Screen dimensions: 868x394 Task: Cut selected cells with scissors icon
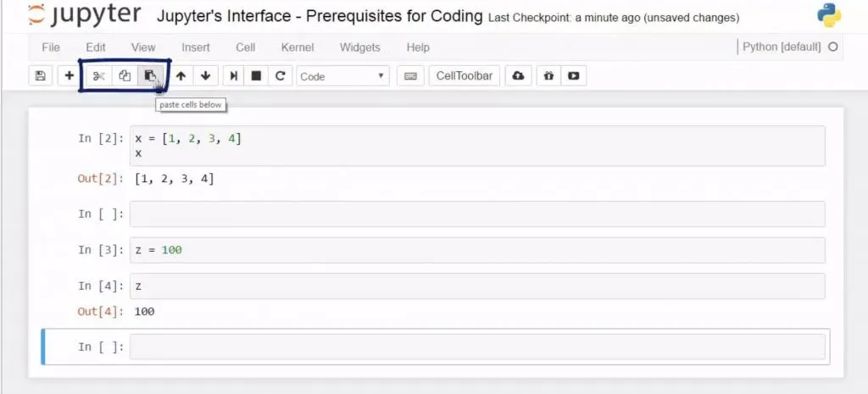tap(98, 76)
